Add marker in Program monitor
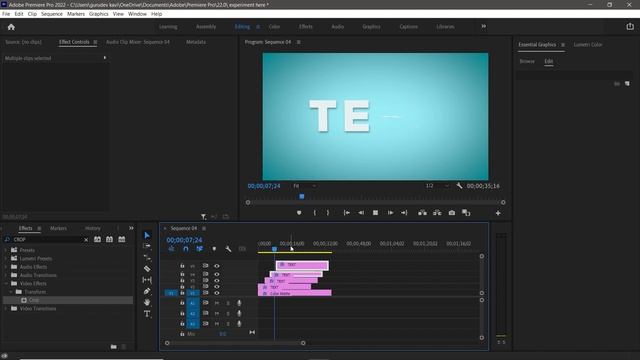640x360 pixels. pos(299,213)
